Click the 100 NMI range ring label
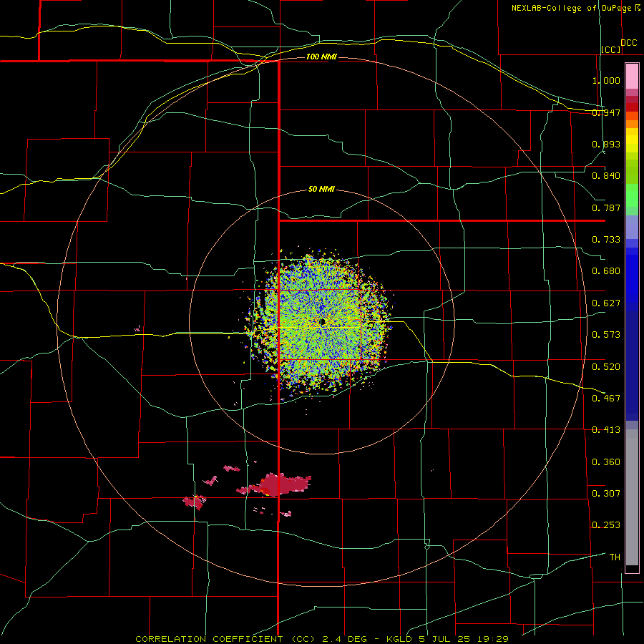The image size is (644, 644). click(321, 57)
